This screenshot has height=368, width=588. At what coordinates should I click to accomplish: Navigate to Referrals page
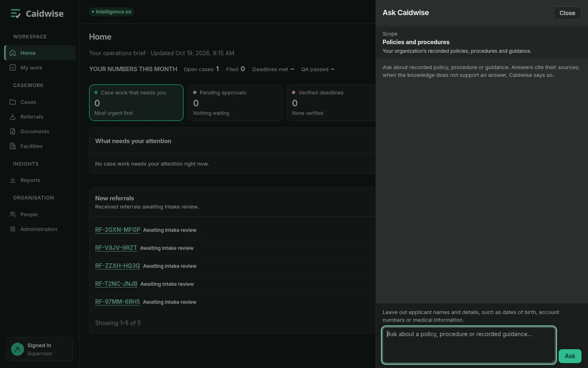pos(40,117)
